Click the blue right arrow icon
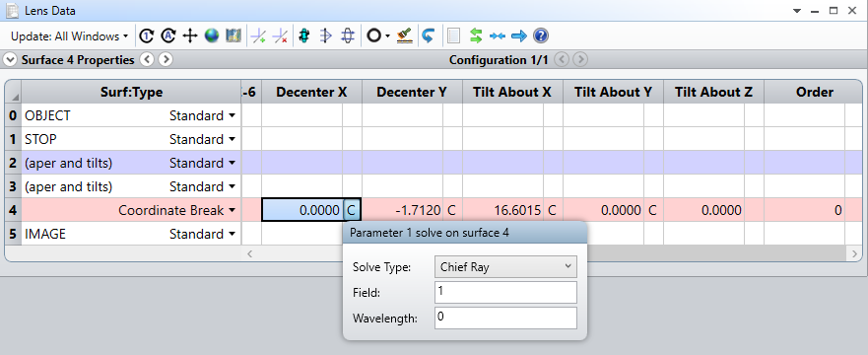Viewport: 868px width, 355px height. [518, 36]
